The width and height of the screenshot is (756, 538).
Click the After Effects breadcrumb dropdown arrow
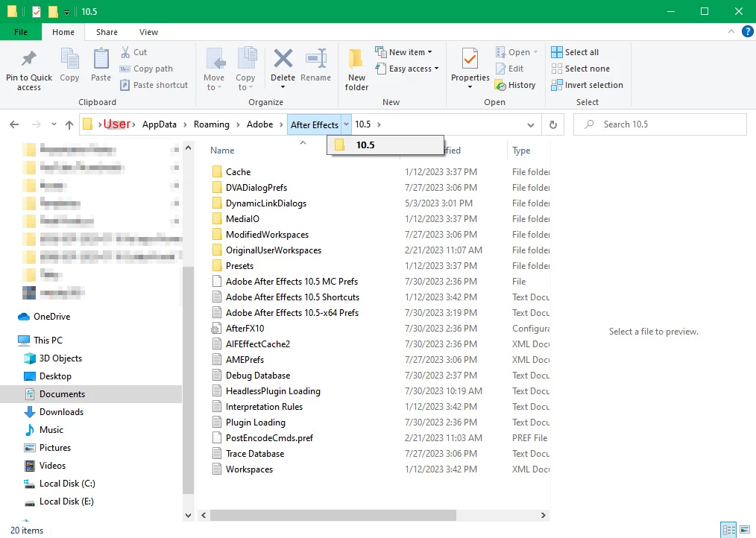coord(346,124)
